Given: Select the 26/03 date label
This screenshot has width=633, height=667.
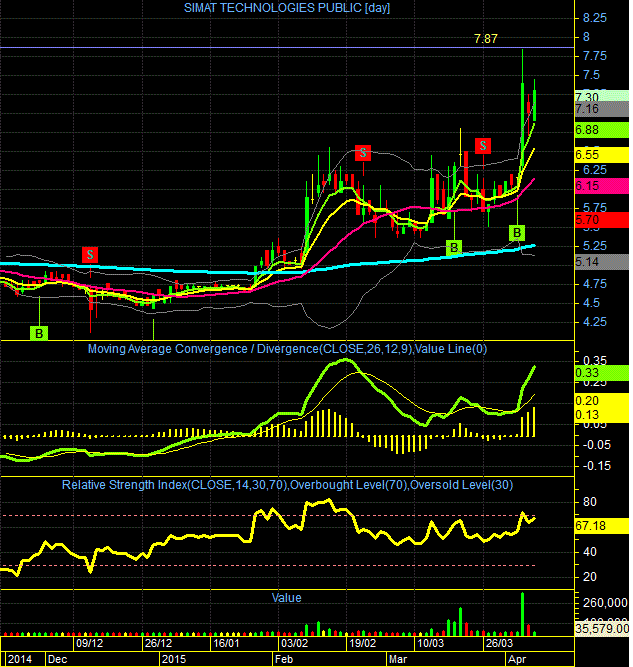Looking at the screenshot, I should pyautogui.click(x=499, y=643).
